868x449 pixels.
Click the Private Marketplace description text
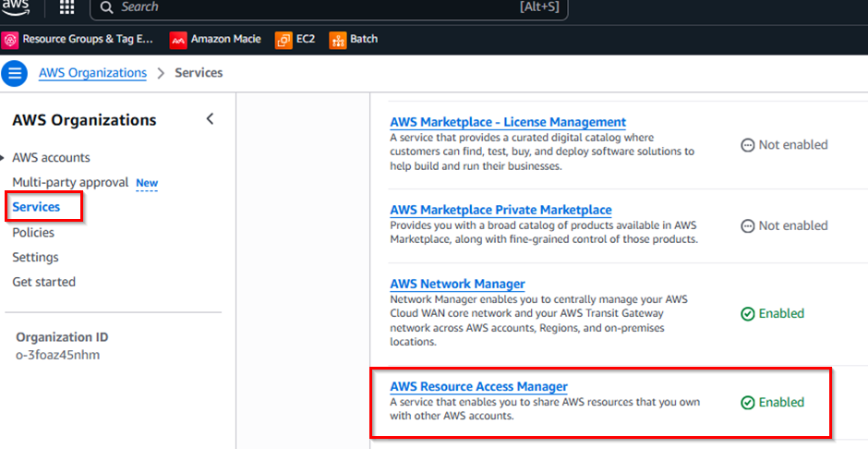click(x=544, y=233)
